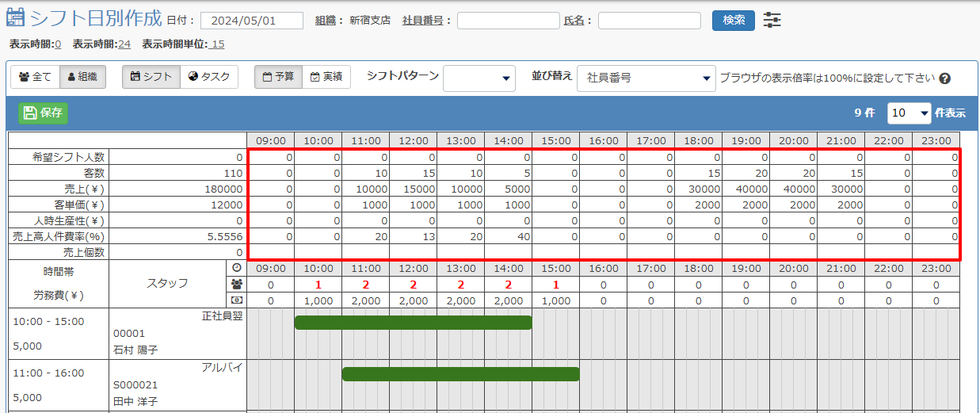980x413 pixels.
Task: Click the green shift bar for 田中 洋子
Action: pos(460,374)
